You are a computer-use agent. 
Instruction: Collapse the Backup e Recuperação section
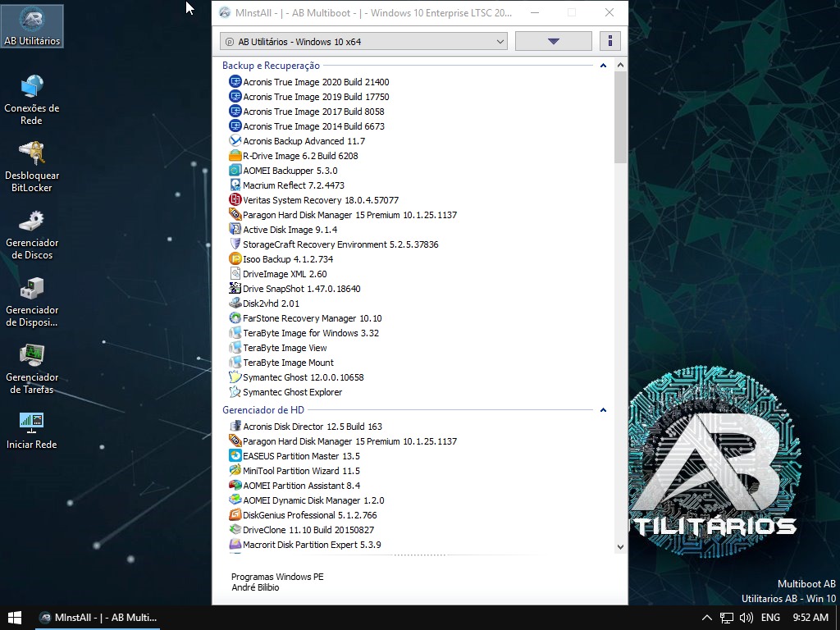(x=603, y=66)
